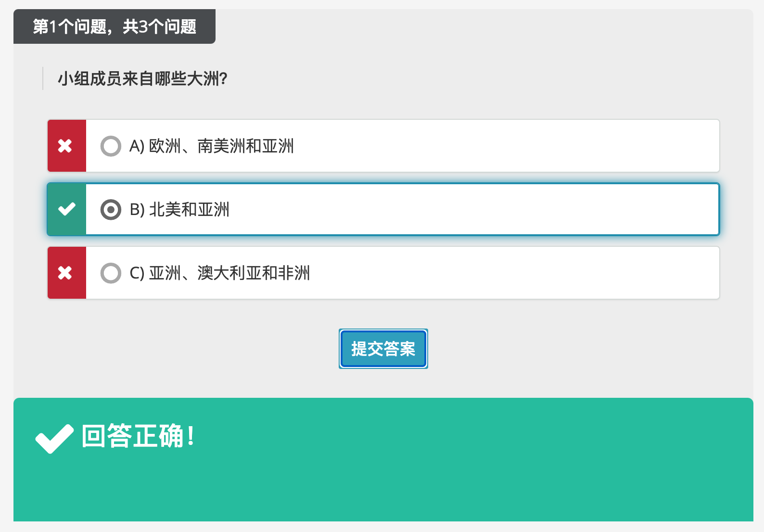
Task: Click the vertical quote bar left of the question
Action: click(x=43, y=78)
